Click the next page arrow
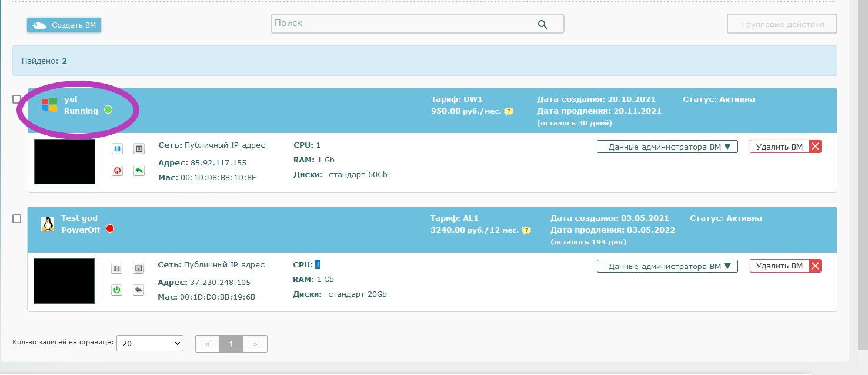The width and height of the screenshot is (868, 375). tap(255, 344)
